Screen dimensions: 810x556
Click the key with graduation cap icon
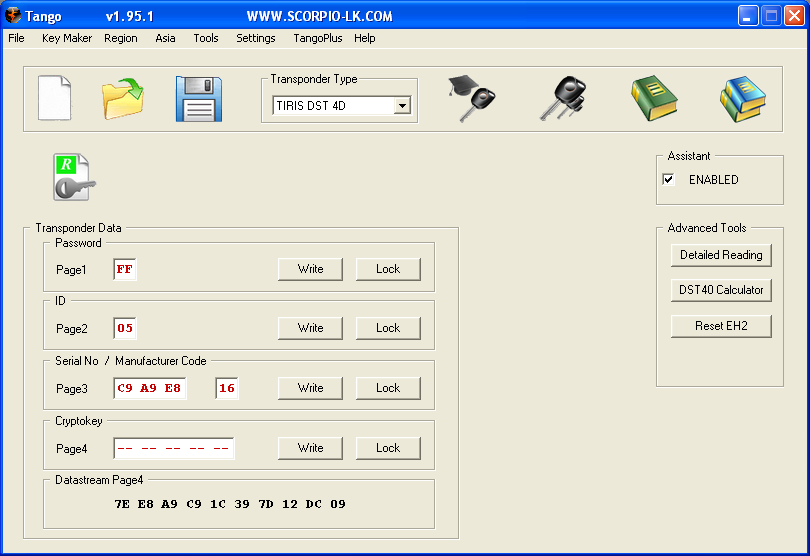pyautogui.click(x=471, y=98)
